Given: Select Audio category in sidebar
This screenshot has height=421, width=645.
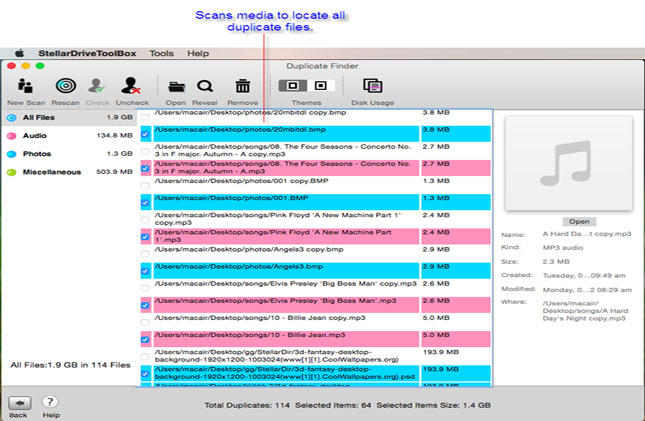Looking at the screenshot, I should pos(69,136).
